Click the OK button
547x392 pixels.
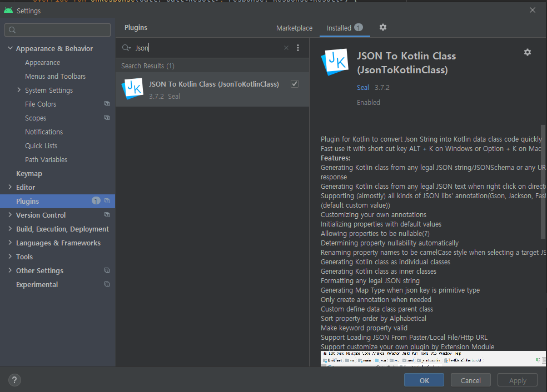tap(424, 380)
